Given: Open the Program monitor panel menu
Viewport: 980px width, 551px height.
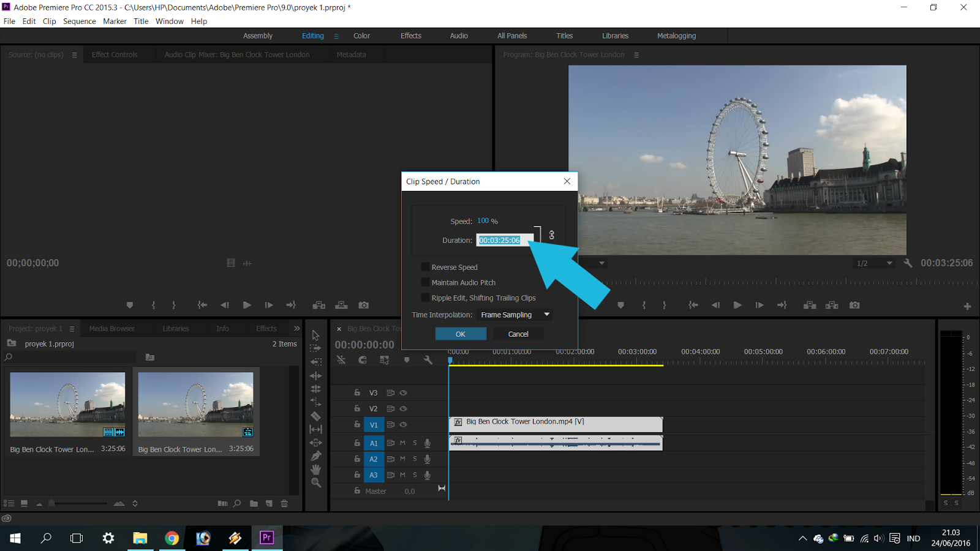Looking at the screenshot, I should pos(636,55).
